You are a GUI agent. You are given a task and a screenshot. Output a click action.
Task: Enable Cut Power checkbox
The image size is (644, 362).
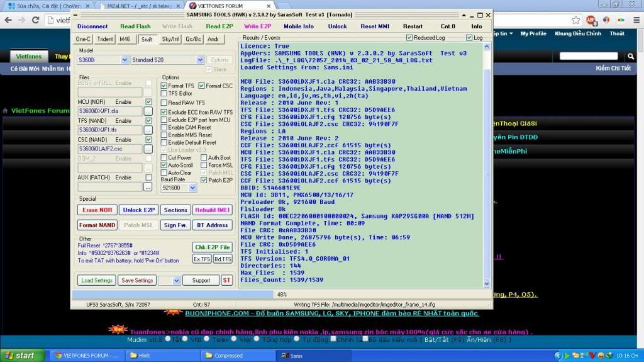[x=164, y=157]
